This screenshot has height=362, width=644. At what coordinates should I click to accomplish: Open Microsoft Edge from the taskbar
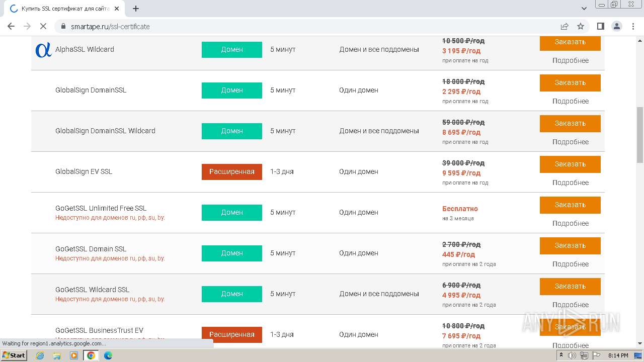coord(108,355)
